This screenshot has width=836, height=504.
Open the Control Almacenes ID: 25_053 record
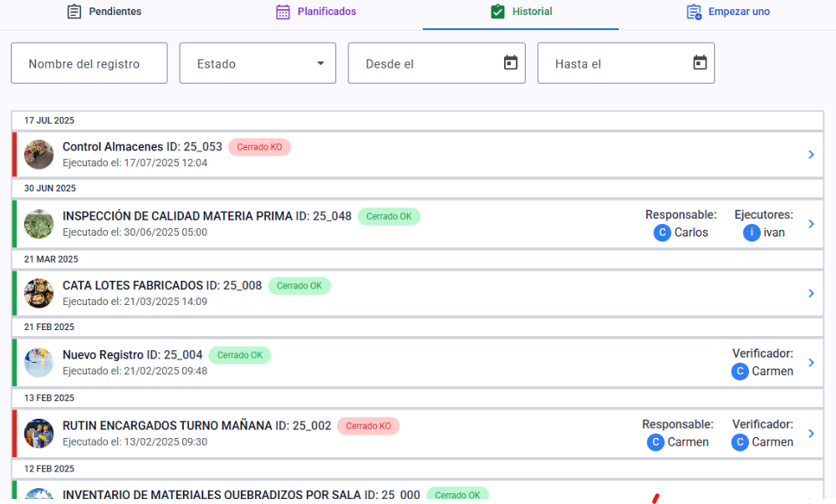(x=417, y=155)
